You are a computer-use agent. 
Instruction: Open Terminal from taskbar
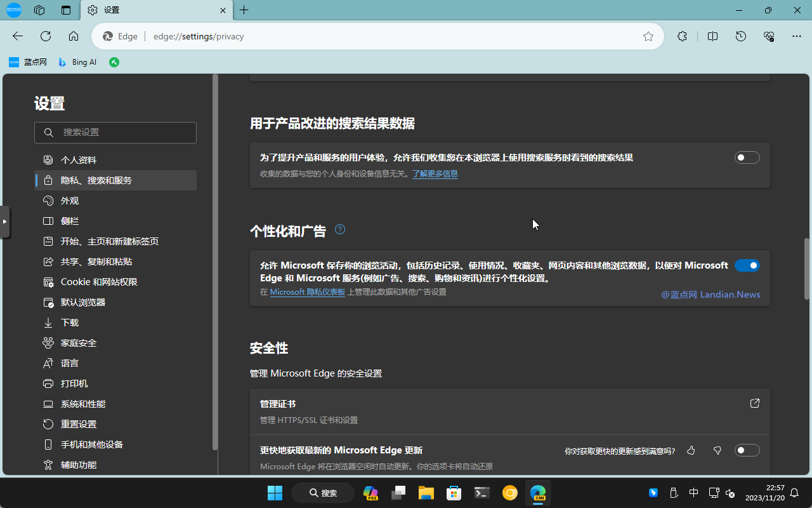[482, 493]
